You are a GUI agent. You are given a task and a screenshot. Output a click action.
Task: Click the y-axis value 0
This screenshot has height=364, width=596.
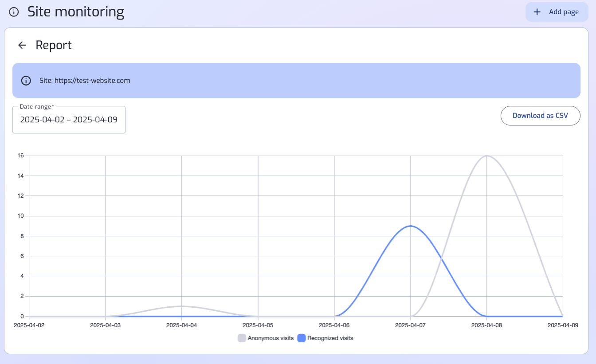click(x=22, y=316)
